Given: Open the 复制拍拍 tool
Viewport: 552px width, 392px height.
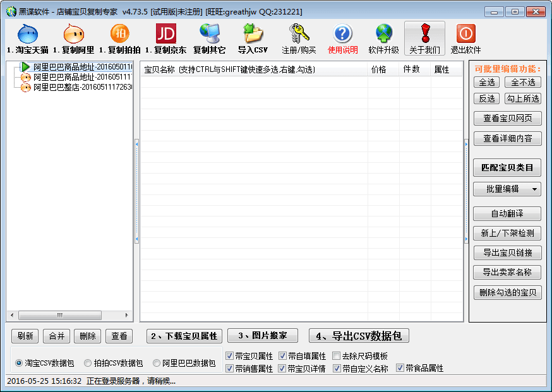Looking at the screenshot, I should (119, 34).
